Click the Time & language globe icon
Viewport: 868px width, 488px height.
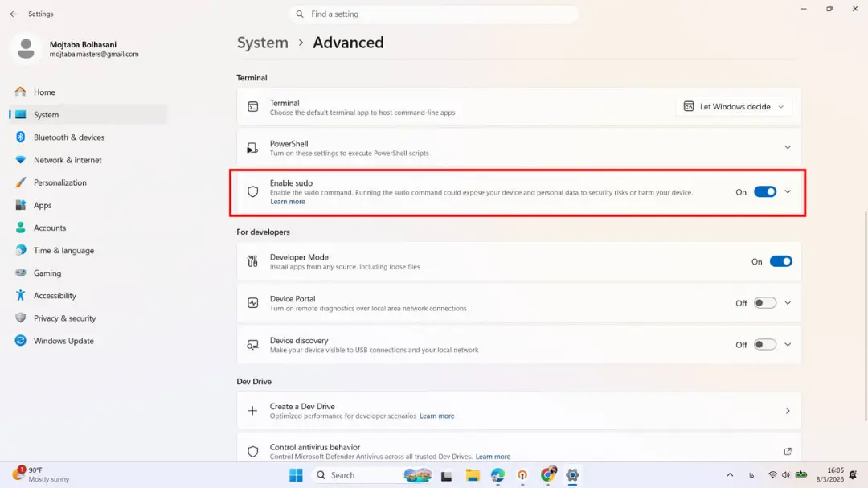(20, 250)
